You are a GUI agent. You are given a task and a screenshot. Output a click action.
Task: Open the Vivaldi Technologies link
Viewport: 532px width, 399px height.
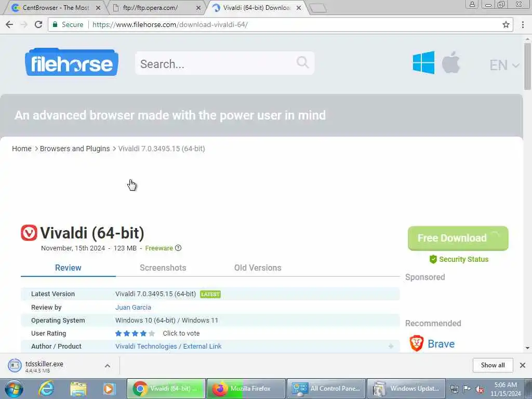tap(146, 347)
